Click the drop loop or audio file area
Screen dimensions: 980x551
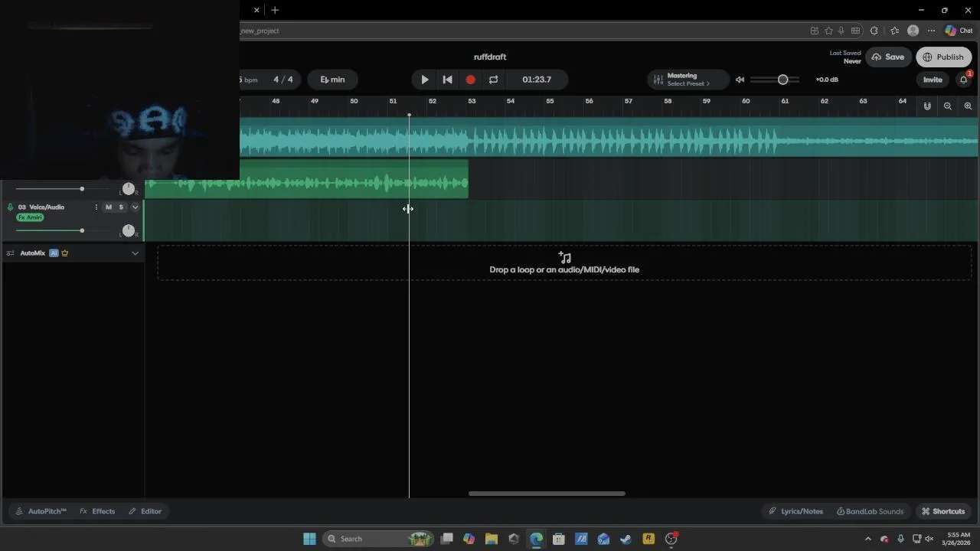click(564, 262)
